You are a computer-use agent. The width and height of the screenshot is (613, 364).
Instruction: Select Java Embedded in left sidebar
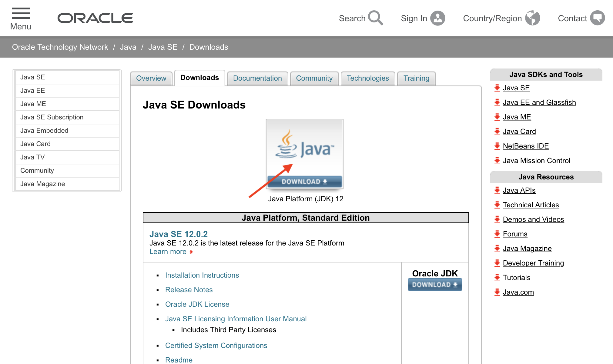44,131
